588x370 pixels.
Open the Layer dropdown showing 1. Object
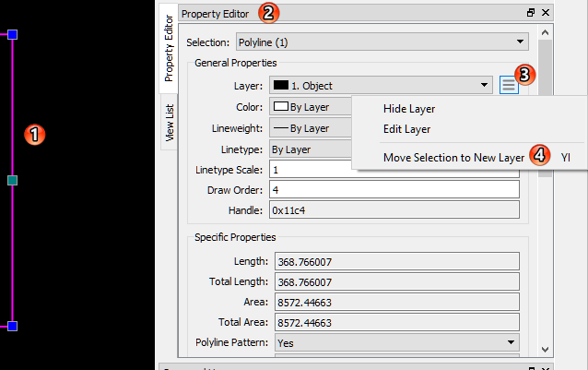pyautogui.click(x=381, y=86)
